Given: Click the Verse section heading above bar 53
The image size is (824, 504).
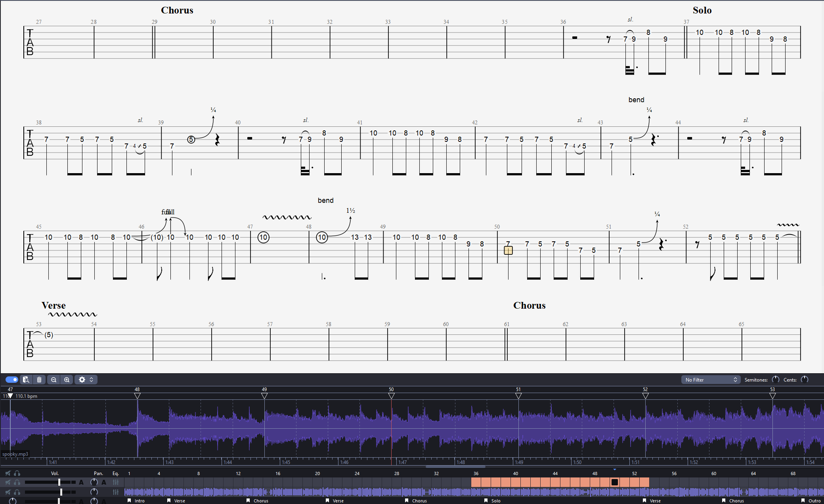Looking at the screenshot, I should tap(54, 305).
